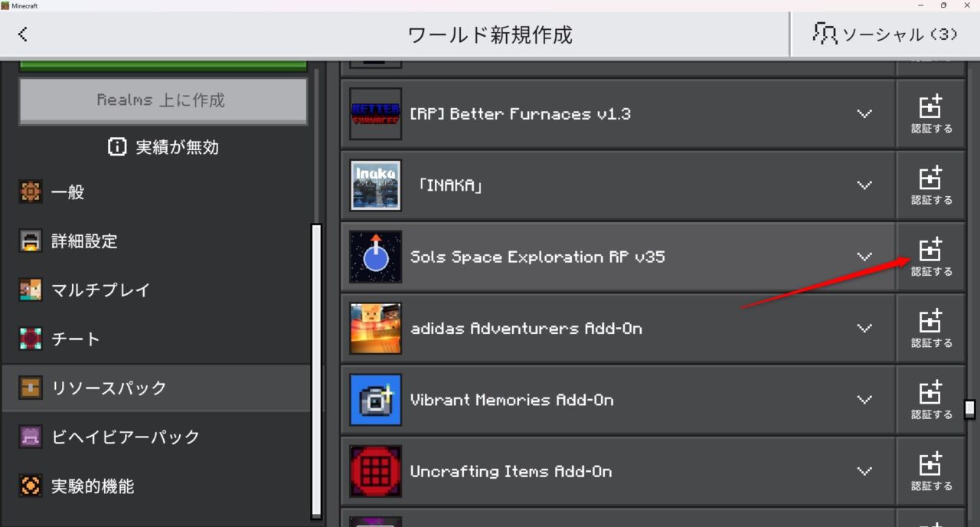Open the ビヘイビアーパック tab
The height and width of the screenshot is (527, 980).
156,437
